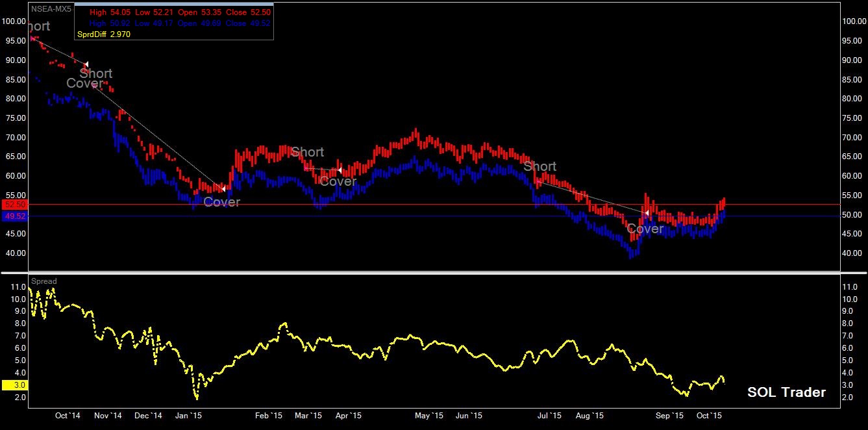Image resolution: width=868 pixels, height=430 pixels.
Task: Click the red 52.50 price tag
Action: [x=14, y=205]
